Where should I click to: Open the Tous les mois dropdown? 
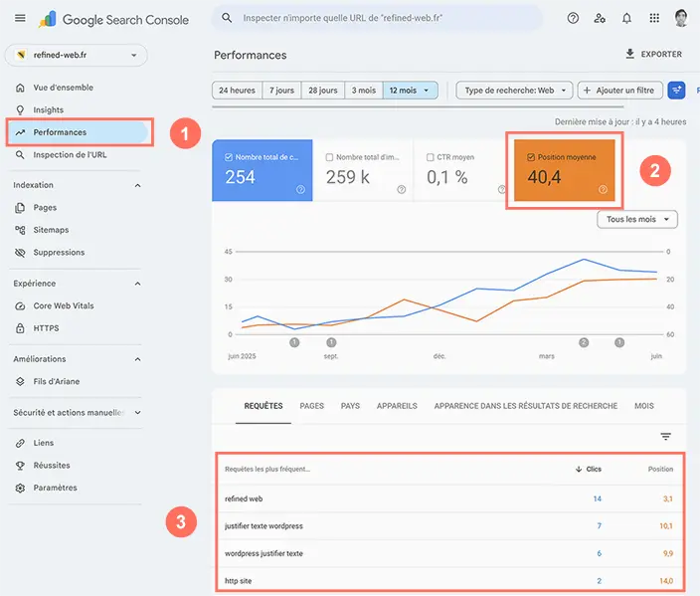(x=637, y=219)
